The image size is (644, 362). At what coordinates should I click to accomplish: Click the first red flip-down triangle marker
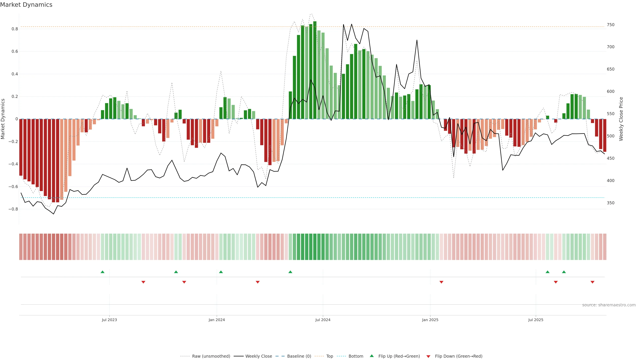click(x=143, y=282)
